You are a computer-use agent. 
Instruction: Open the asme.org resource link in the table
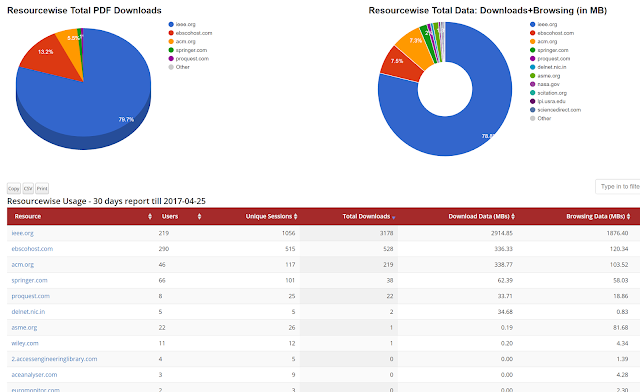click(x=24, y=327)
